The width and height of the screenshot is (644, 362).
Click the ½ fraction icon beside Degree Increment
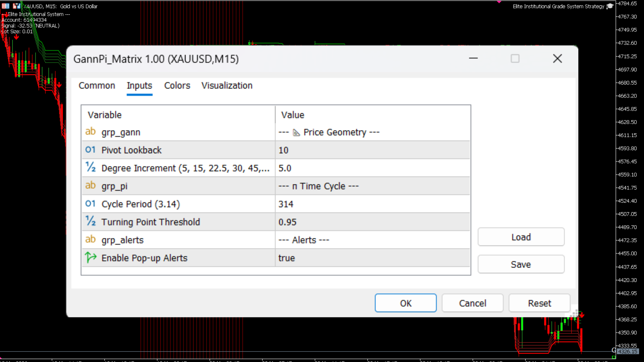(90, 167)
